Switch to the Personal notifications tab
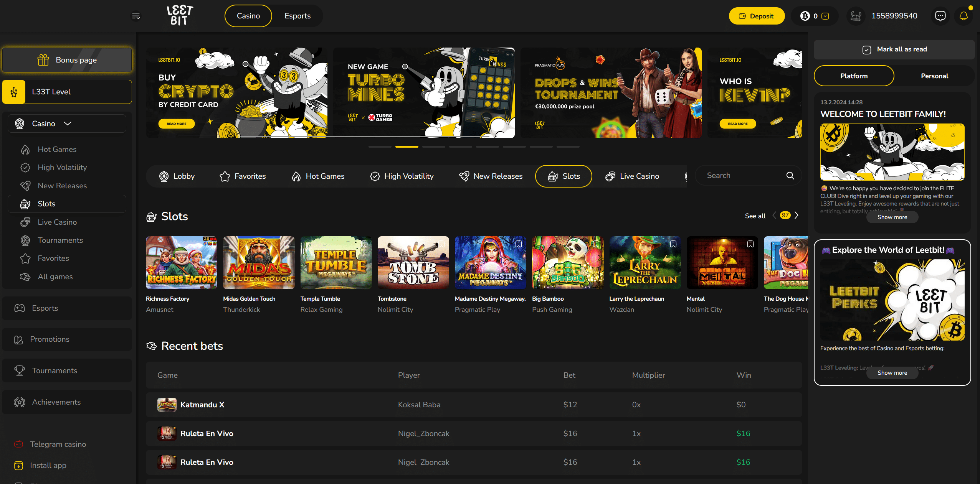Screen dimensions: 980x484 tap(934, 76)
